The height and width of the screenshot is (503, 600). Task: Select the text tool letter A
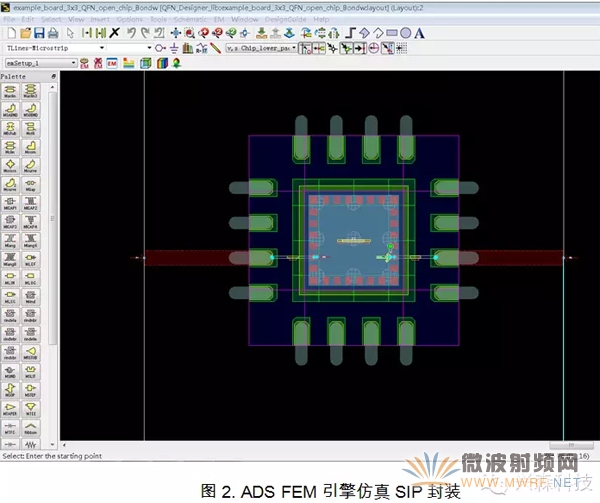click(x=419, y=33)
